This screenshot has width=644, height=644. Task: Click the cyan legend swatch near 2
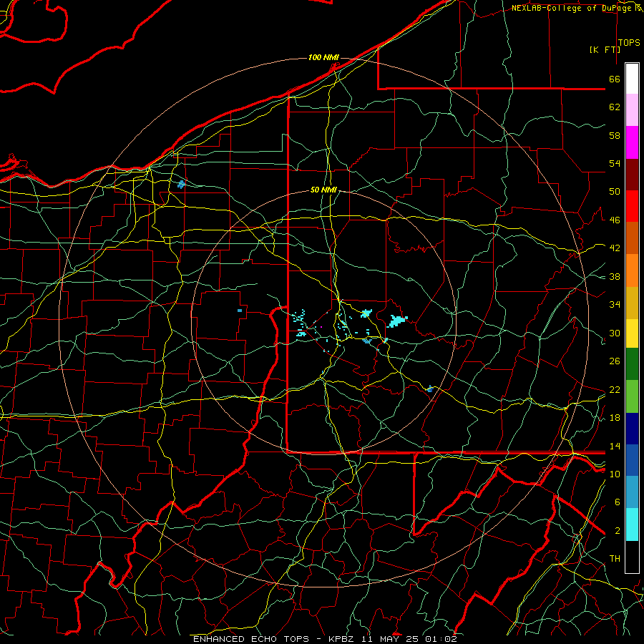632,525
